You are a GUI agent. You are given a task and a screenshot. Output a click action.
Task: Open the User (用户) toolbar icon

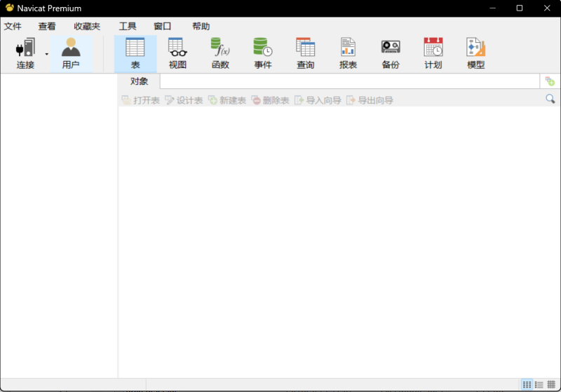(x=71, y=54)
